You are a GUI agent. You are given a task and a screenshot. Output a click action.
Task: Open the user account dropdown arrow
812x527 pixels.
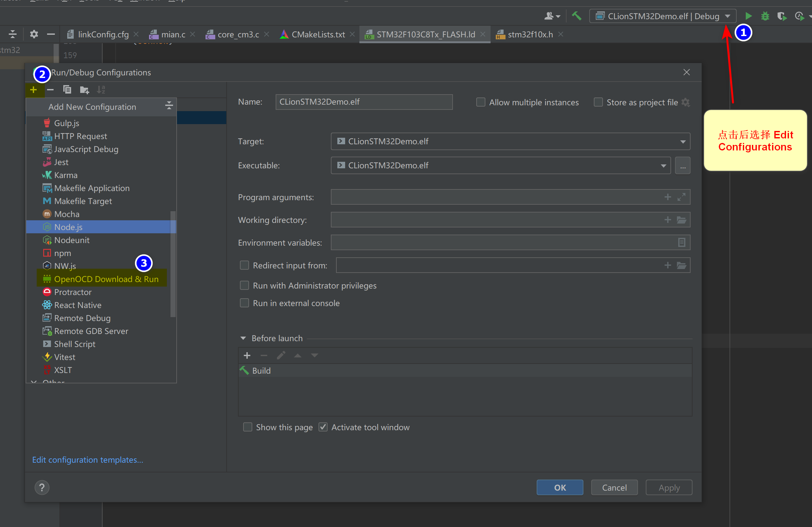pos(557,16)
